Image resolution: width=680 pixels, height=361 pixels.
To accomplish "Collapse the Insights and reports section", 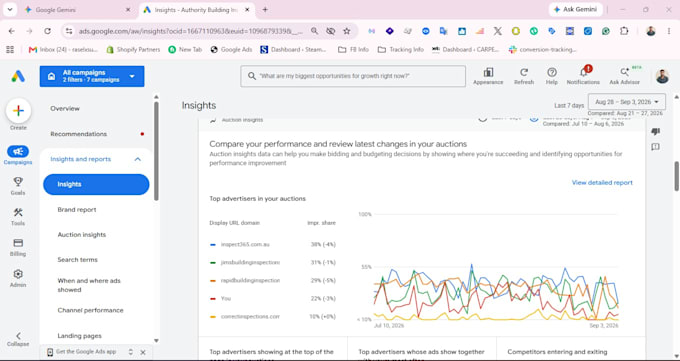I will [137, 159].
